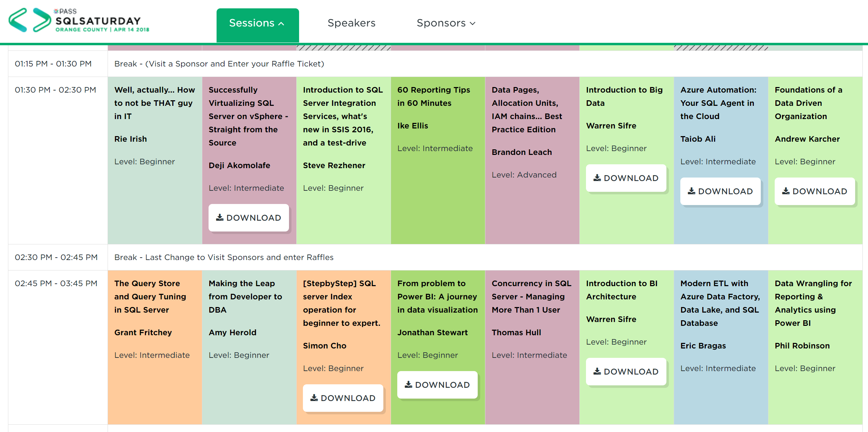Select the 02:45 PM - 03:45 PM time slot
The height and width of the screenshot is (432, 868).
pyautogui.click(x=56, y=283)
